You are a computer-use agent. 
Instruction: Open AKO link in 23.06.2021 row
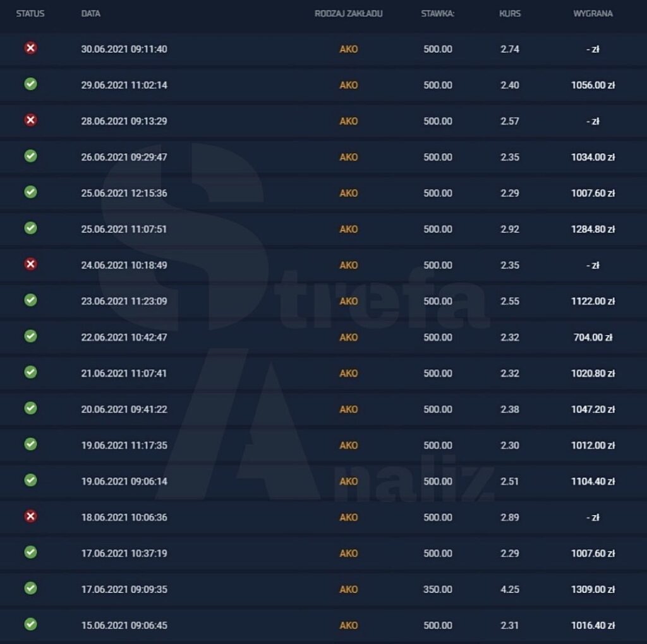(349, 301)
